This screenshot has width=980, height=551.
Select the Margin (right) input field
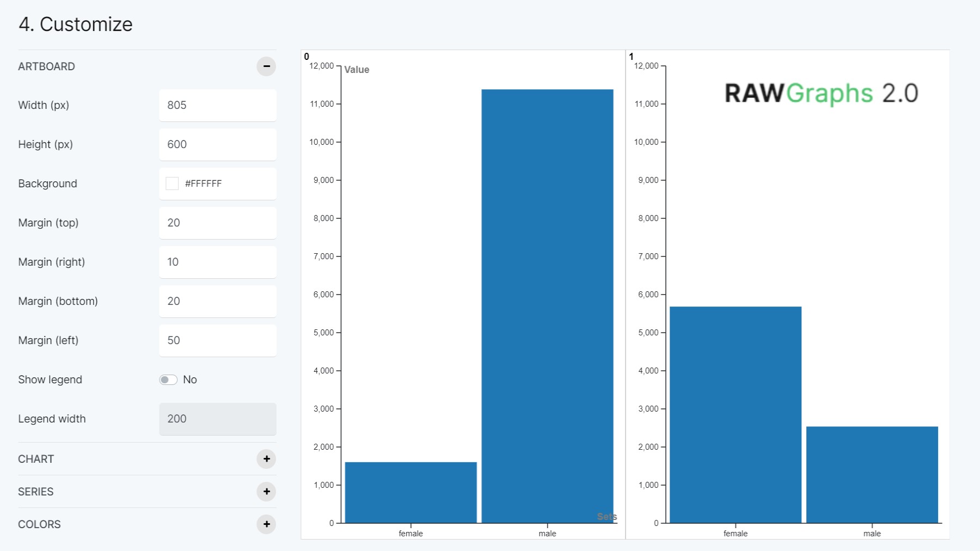pyautogui.click(x=217, y=262)
